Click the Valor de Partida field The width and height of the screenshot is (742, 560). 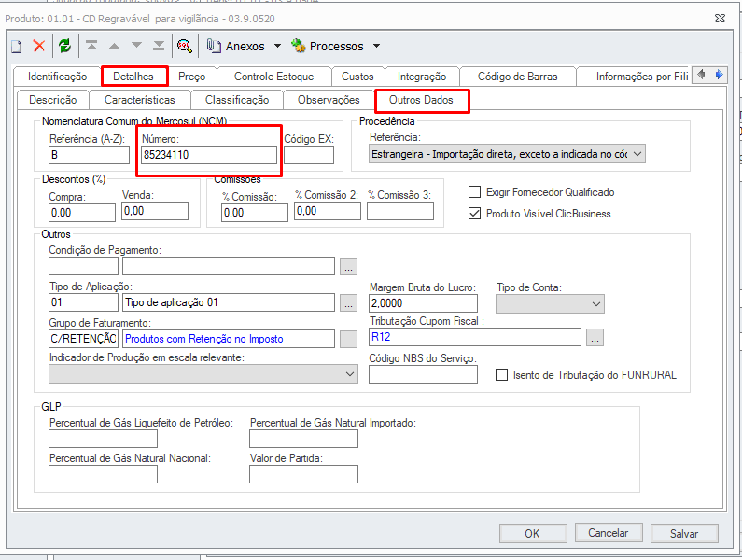(303, 474)
